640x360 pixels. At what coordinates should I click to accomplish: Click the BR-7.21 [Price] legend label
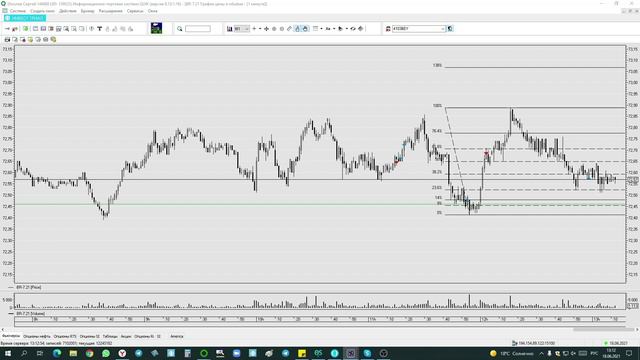29,287
